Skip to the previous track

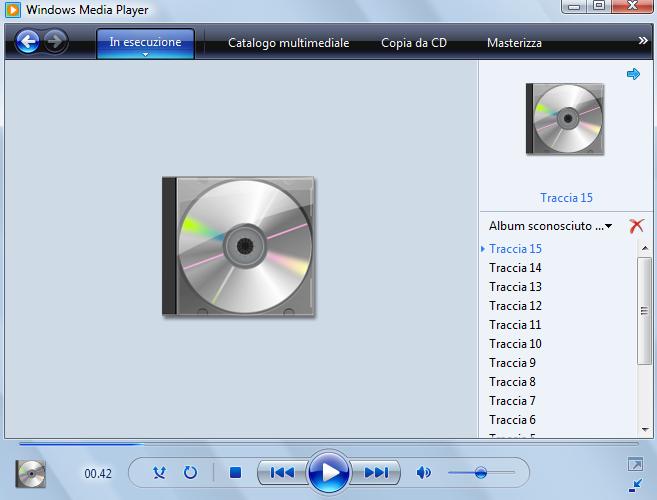click(x=282, y=473)
